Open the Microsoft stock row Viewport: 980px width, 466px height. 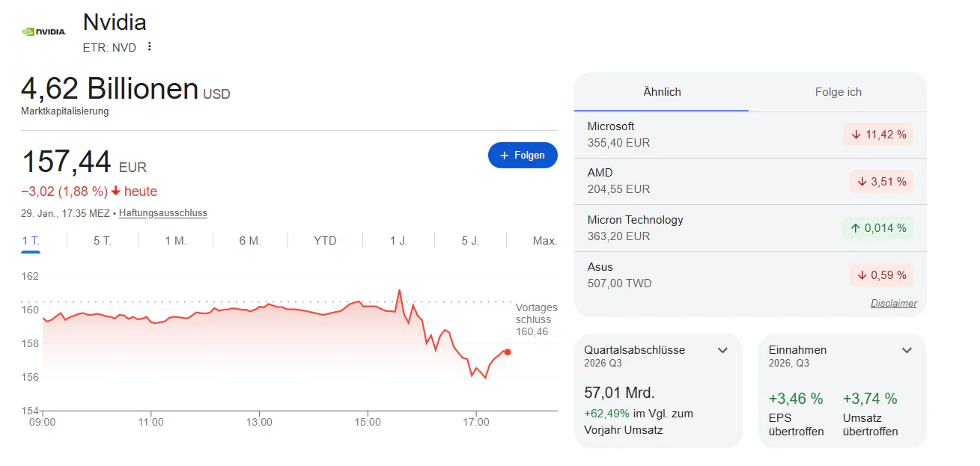[674, 135]
